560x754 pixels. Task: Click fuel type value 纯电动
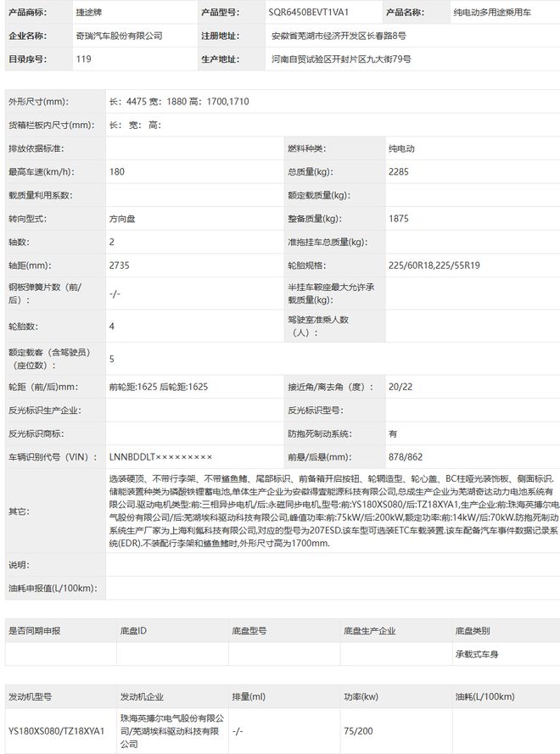click(x=401, y=148)
